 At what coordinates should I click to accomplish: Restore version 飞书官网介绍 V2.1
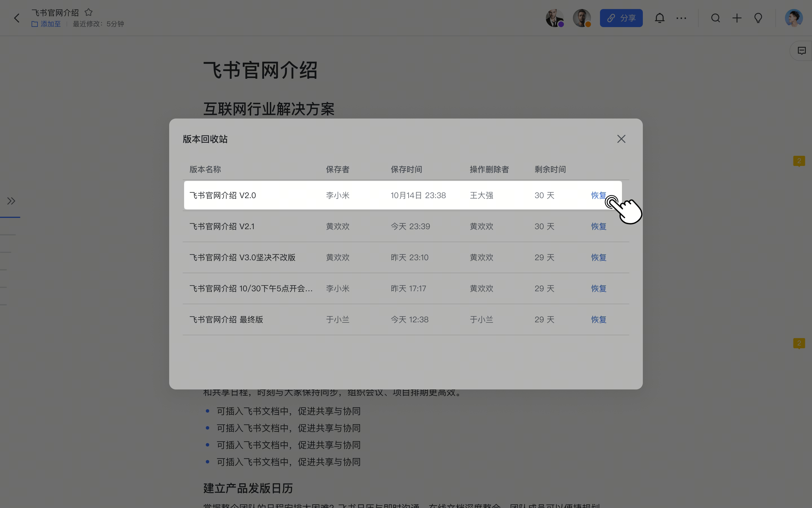(599, 226)
